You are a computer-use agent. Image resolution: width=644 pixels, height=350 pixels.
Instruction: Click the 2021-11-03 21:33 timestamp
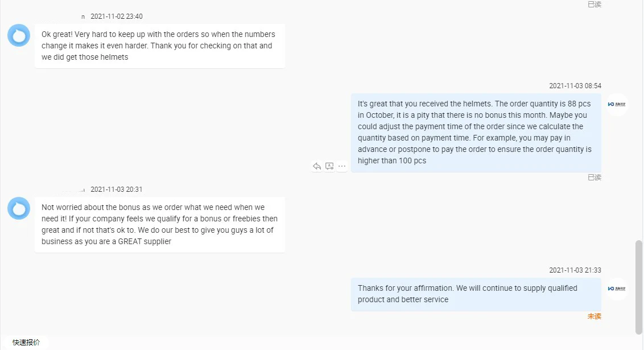tap(575, 270)
